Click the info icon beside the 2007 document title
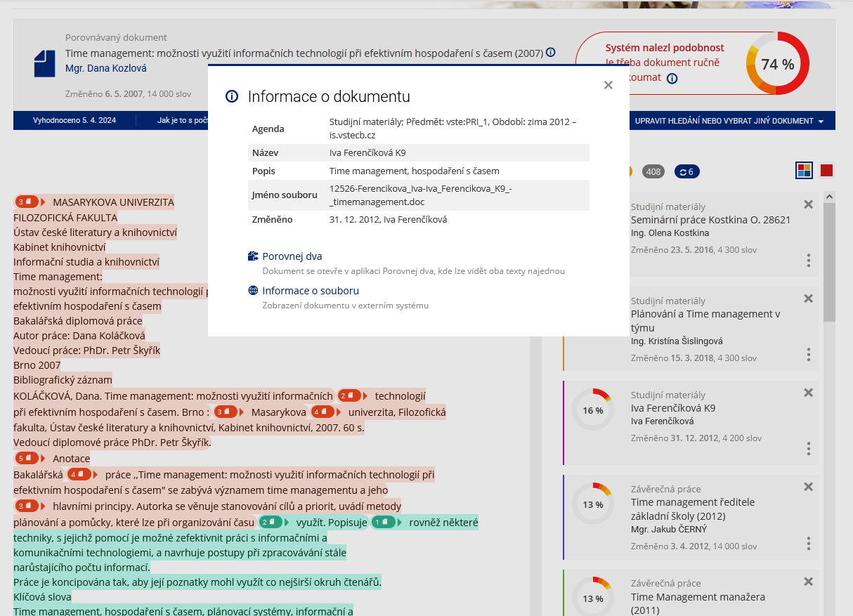Viewport: 853px width, 616px height. click(x=551, y=53)
